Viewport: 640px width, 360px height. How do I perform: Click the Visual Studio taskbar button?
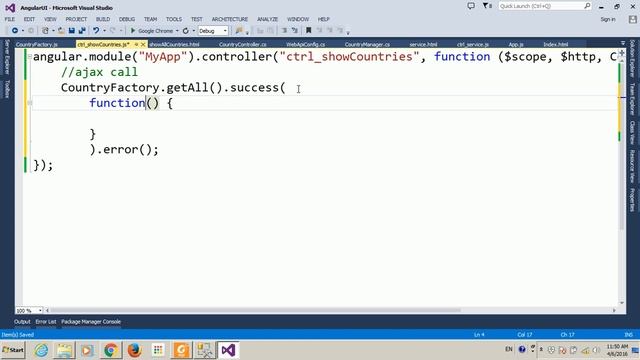pyautogui.click(x=228, y=350)
